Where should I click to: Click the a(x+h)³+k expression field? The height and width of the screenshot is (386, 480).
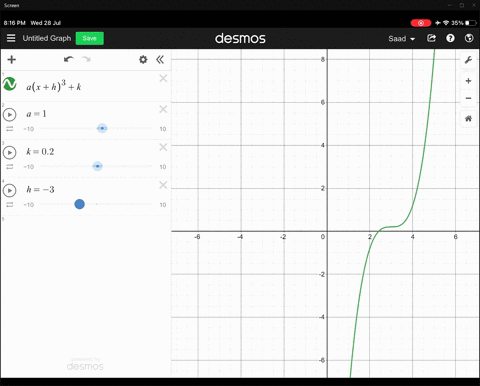[54, 86]
